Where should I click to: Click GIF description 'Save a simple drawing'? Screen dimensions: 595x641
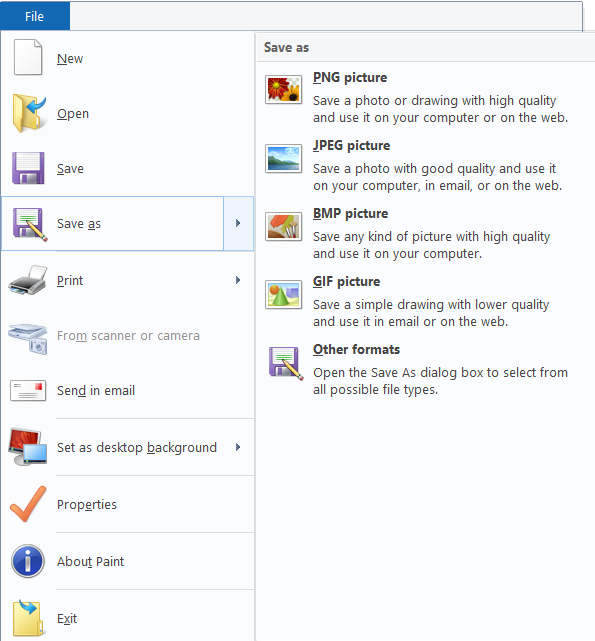[431, 313]
